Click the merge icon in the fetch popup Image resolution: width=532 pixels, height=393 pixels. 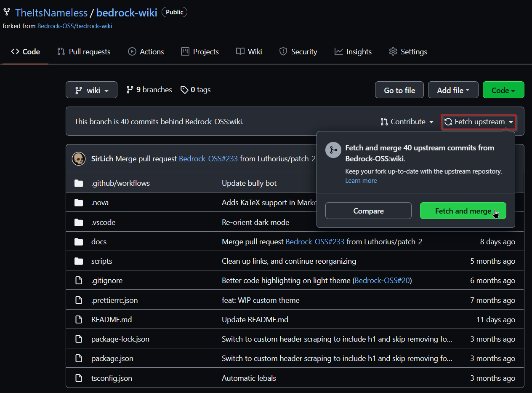[x=333, y=150]
